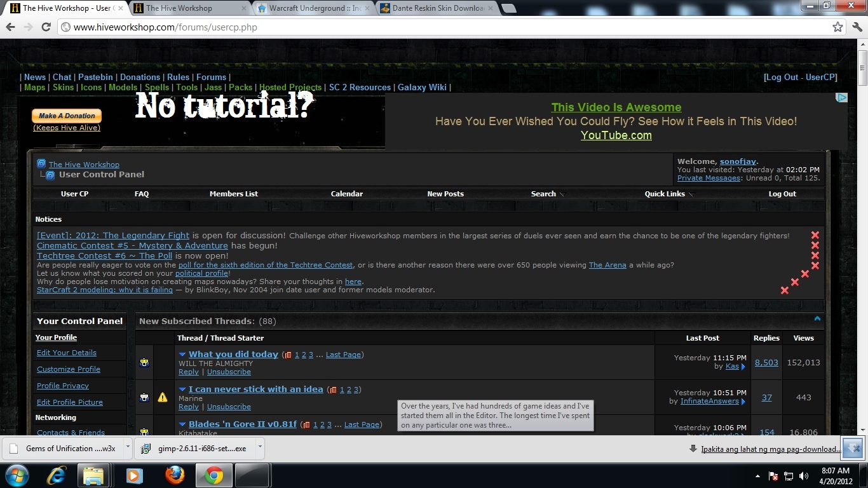Click the browser Back arrow
Viewport: 868px width, 488px height.
[11, 27]
